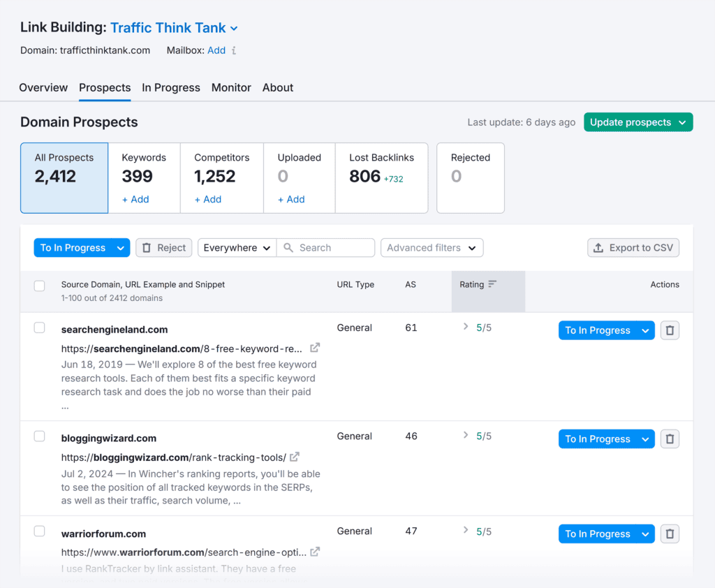The width and height of the screenshot is (715, 588).
Task: Click the Update prospects button
Action: pos(637,122)
